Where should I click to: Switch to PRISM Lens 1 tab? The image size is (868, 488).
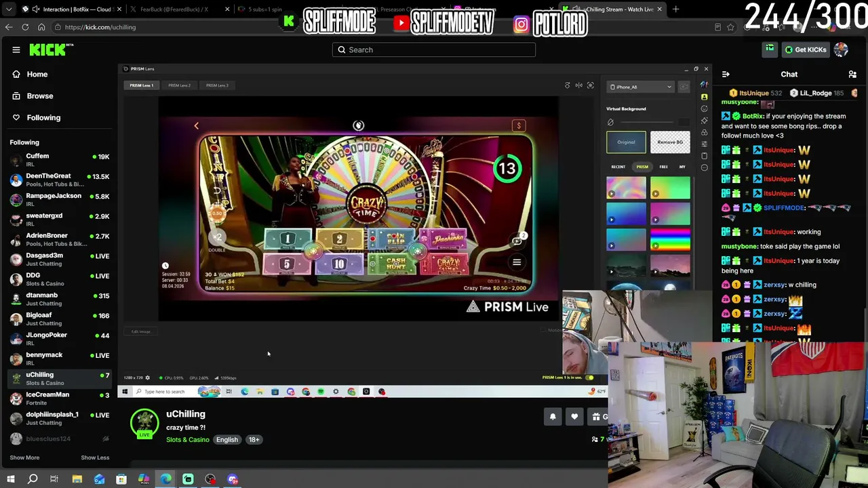tap(141, 85)
